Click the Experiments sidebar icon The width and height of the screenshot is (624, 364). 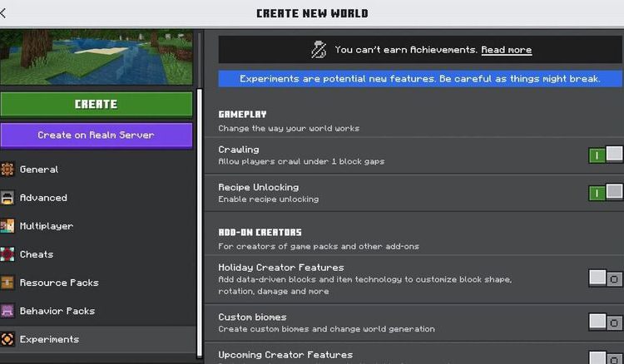coord(8,339)
